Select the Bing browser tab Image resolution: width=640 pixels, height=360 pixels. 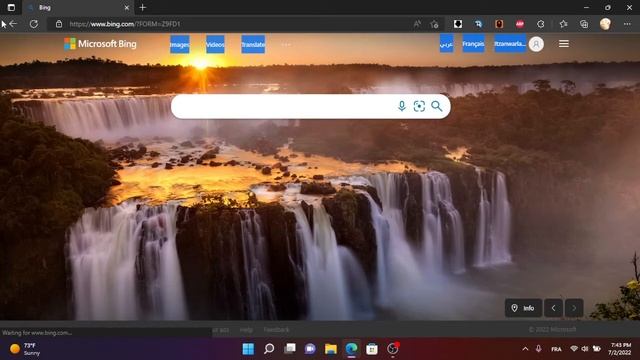78,8
